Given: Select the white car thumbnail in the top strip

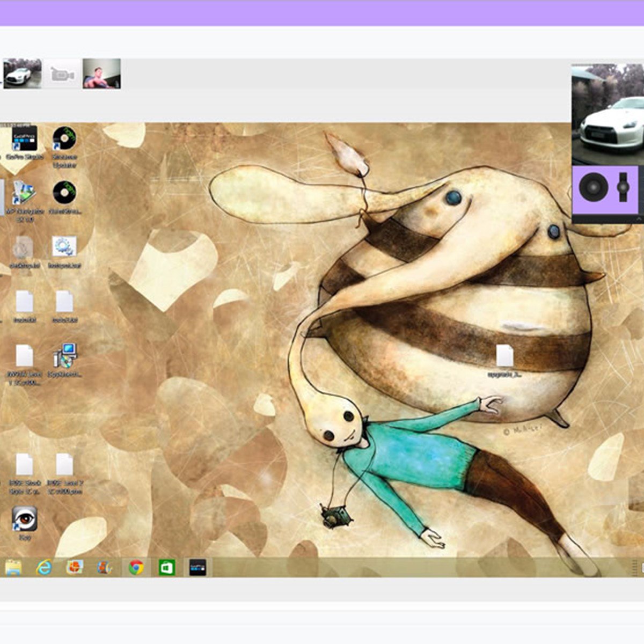Looking at the screenshot, I should (x=22, y=74).
